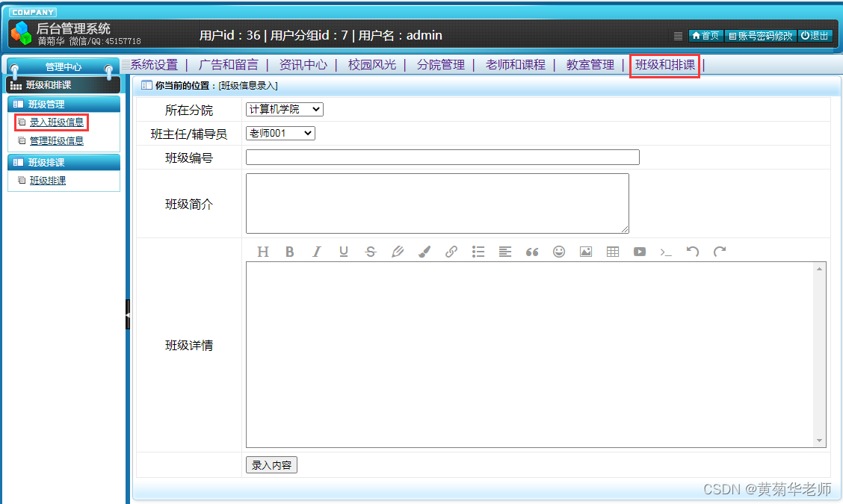This screenshot has width=843, height=504.
Task: Click the colorful cube system logo
Action: [x=22, y=33]
